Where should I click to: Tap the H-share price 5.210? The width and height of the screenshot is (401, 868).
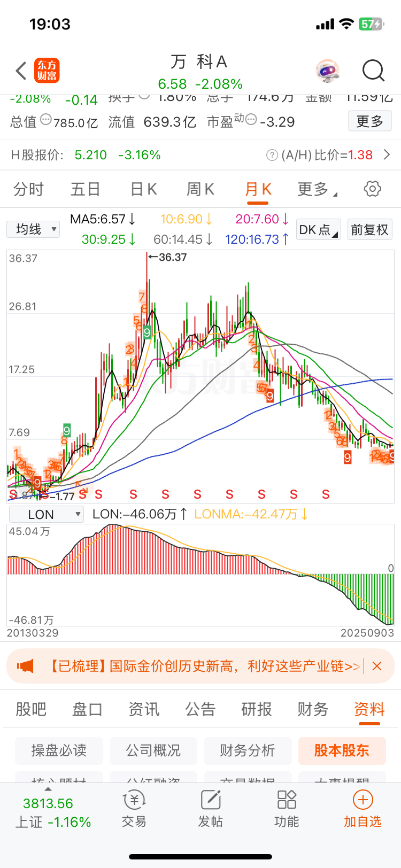pos(91,155)
